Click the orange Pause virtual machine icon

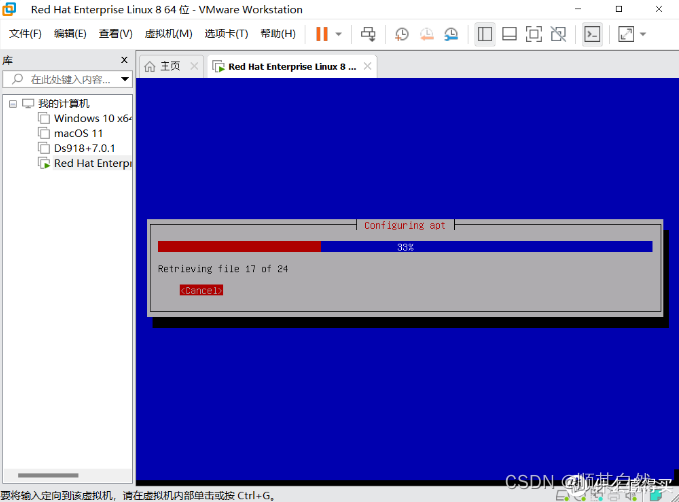coord(322,34)
